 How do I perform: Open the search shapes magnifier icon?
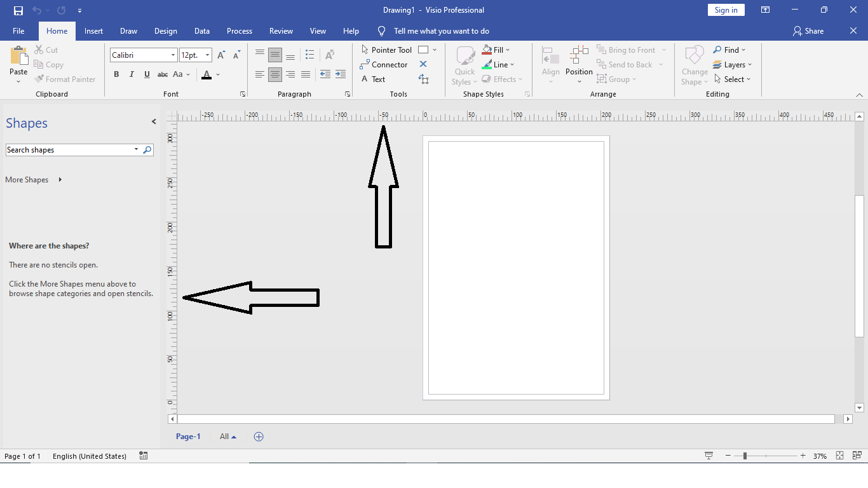click(x=147, y=149)
